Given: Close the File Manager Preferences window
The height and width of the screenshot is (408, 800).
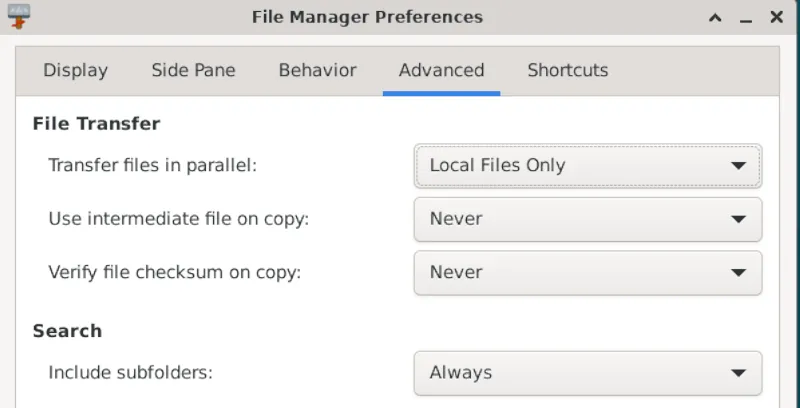Looking at the screenshot, I should (x=776, y=18).
